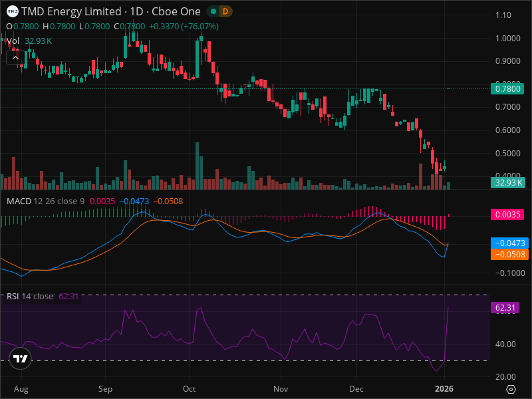Click the TMD Energy Limited logo icon
Screen dimensions: 532x399
click(13, 11)
